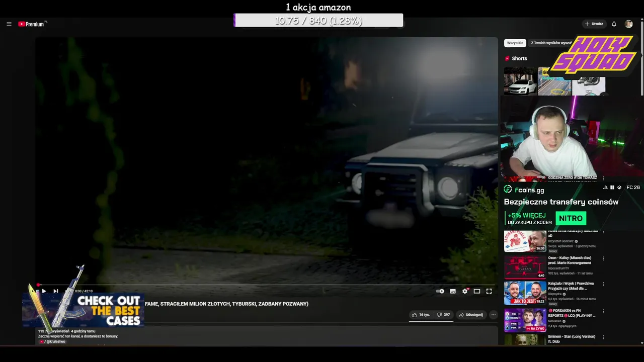Screen dimensions: 644x362
Task: Open the player settings gear
Action: click(465, 291)
